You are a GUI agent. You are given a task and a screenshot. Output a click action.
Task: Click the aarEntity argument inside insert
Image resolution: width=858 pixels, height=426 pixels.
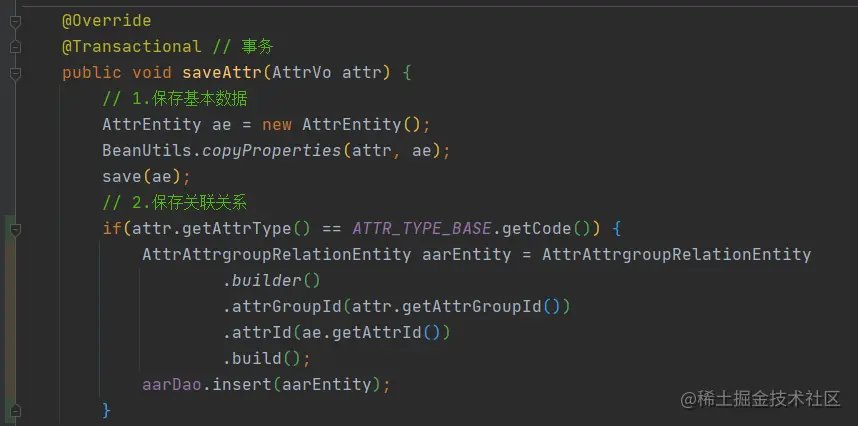click(x=327, y=385)
